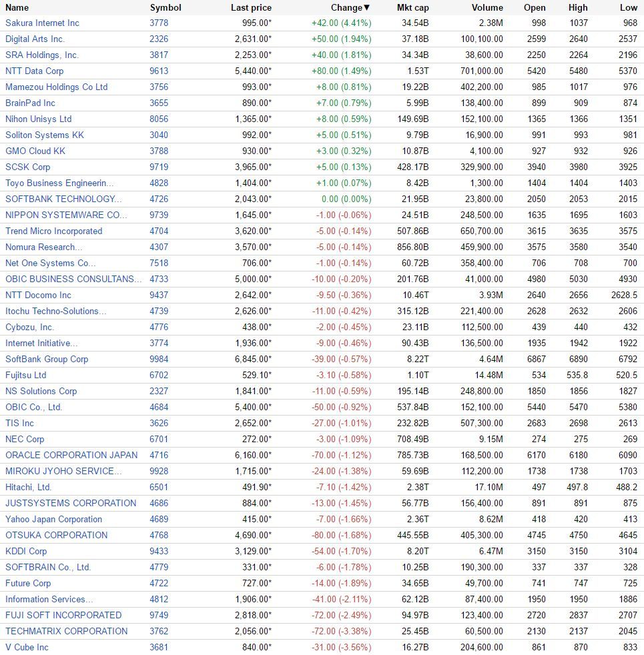Sort by the Mkt cap column header
Image resolution: width=644 pixels, height=655 pixels.
(x=413, y=7)
